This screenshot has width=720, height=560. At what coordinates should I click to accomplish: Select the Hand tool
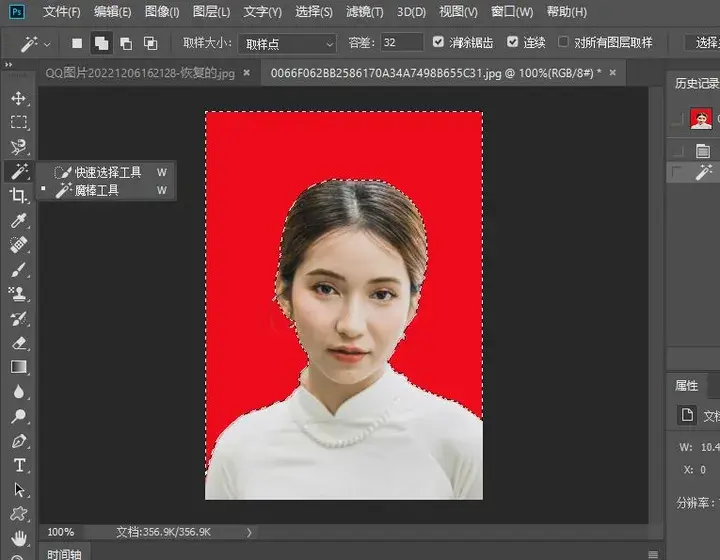point(18,538)
